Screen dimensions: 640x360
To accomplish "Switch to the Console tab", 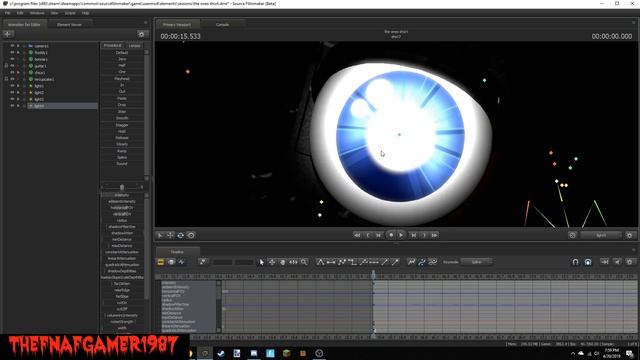I will pos(222,24).
